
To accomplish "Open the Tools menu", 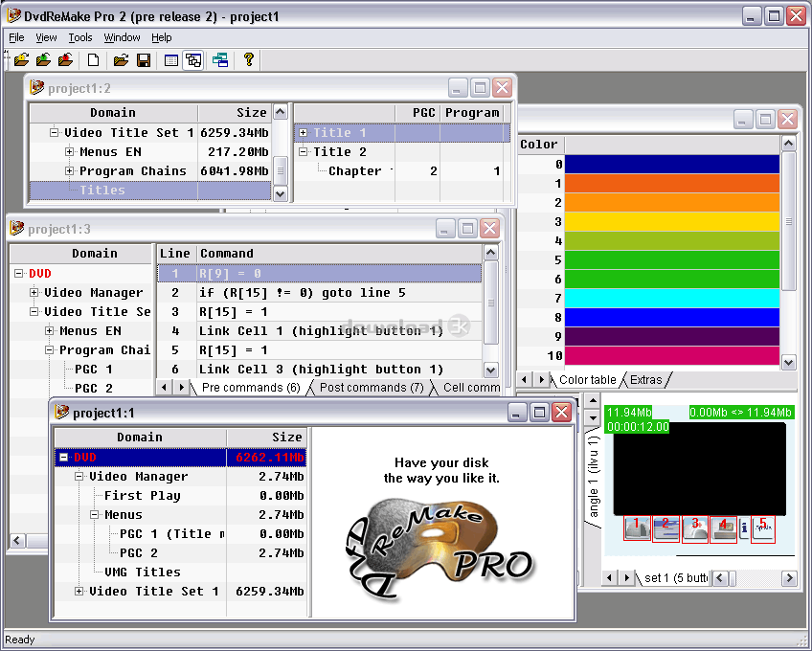I will (80, 37).
